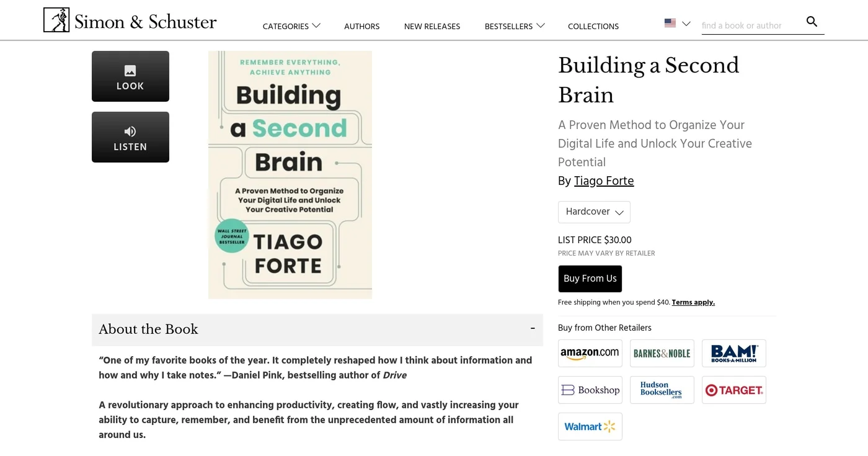Buy from Walmart retailer logo
The width and height of the screenshot is (868, 456).
(590, 426)
